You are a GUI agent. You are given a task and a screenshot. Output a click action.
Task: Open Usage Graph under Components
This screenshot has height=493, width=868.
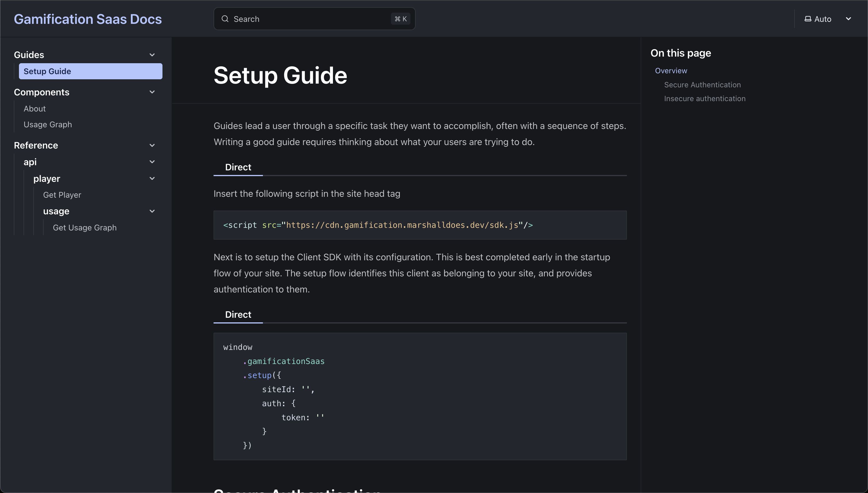coord(48,125)
